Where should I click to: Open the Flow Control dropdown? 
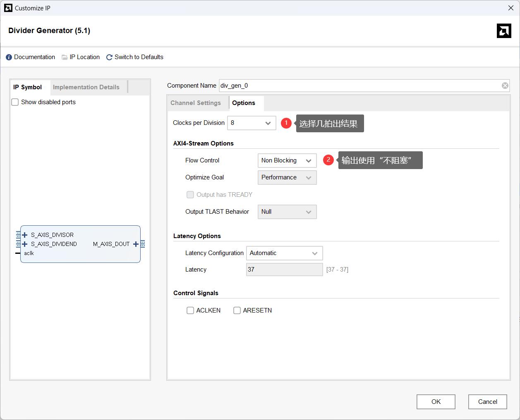point(287,160)
